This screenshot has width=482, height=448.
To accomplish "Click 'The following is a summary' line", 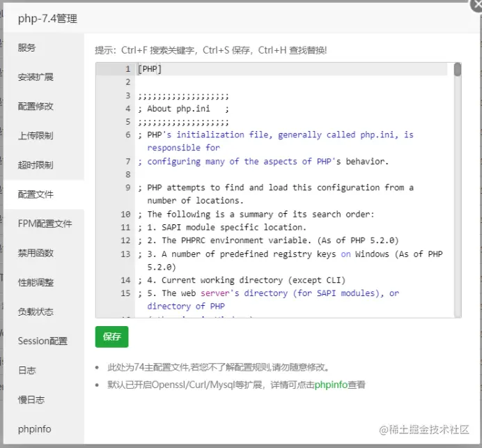I will (x=256, y=214).
